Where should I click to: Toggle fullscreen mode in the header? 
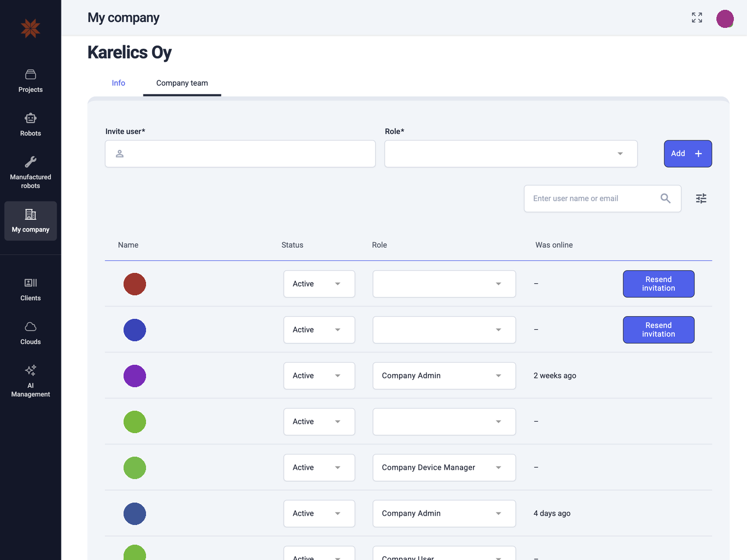point(697,17)
